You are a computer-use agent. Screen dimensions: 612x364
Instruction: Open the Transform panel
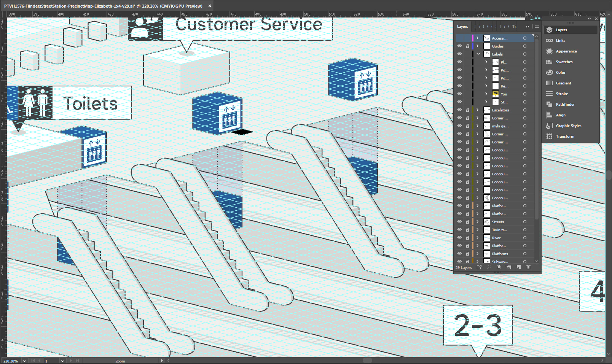[x=570, y=136]
